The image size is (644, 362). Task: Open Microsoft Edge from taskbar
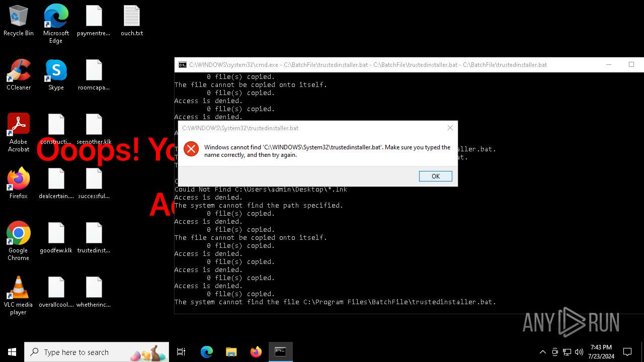[207, 352]
